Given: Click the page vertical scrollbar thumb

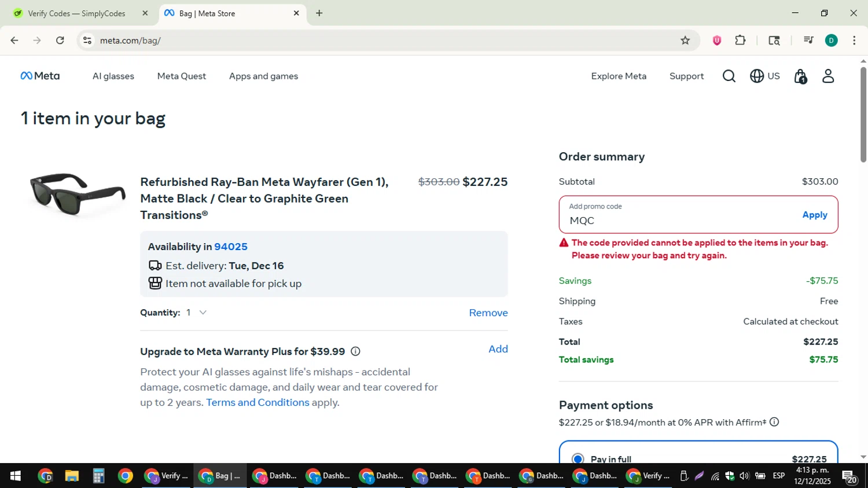Looking at the screenshot, I should coord(863,115).
